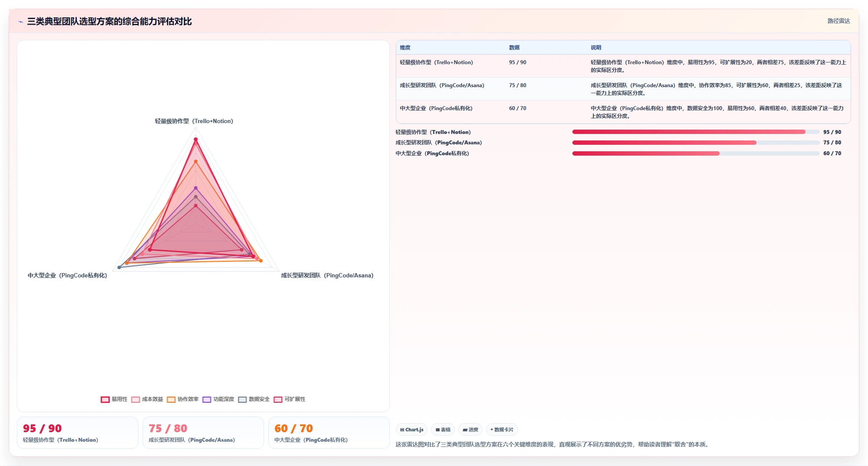The height and width of the screenshot is (466, 868).
Task: Click the radar axis label 轻量级协作型 (Trello+Notion)
Action: pyautogui.click(x=194, y=121)
